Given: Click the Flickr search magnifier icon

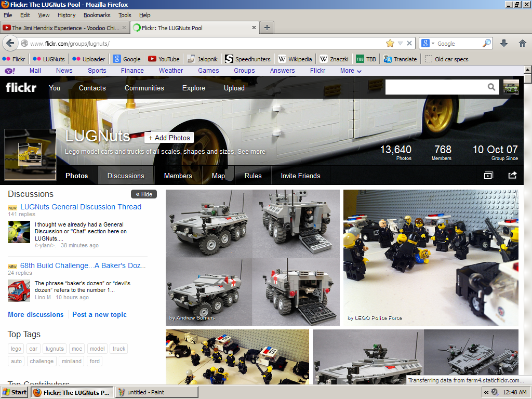Looking at the screenshot, I should point(491,87).
